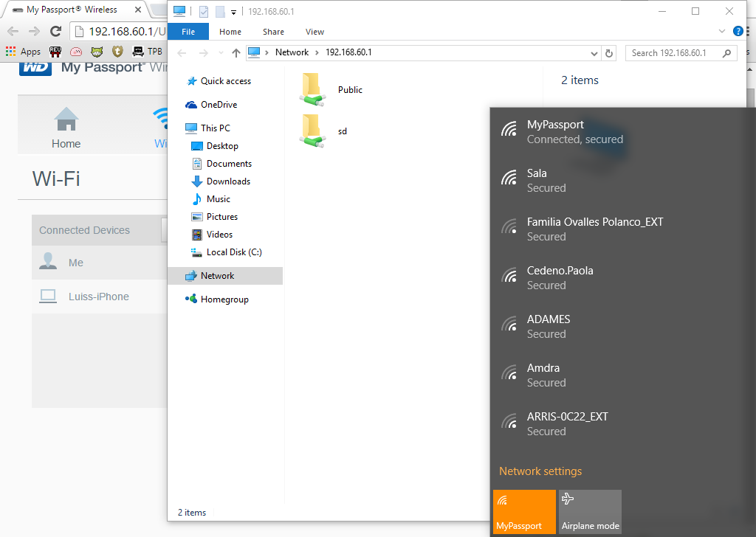This screenshot has height=537, width=756.
Task: Close the My Passport Wireless Chrome tab
Action: click(x=138, y=10)
